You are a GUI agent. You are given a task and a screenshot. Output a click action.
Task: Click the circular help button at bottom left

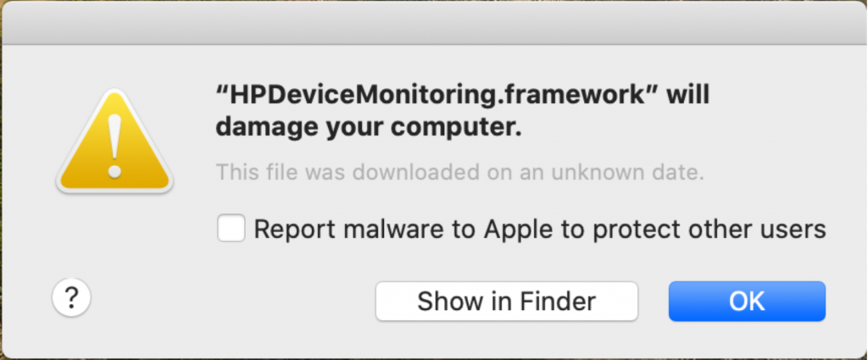pos(71,297)
